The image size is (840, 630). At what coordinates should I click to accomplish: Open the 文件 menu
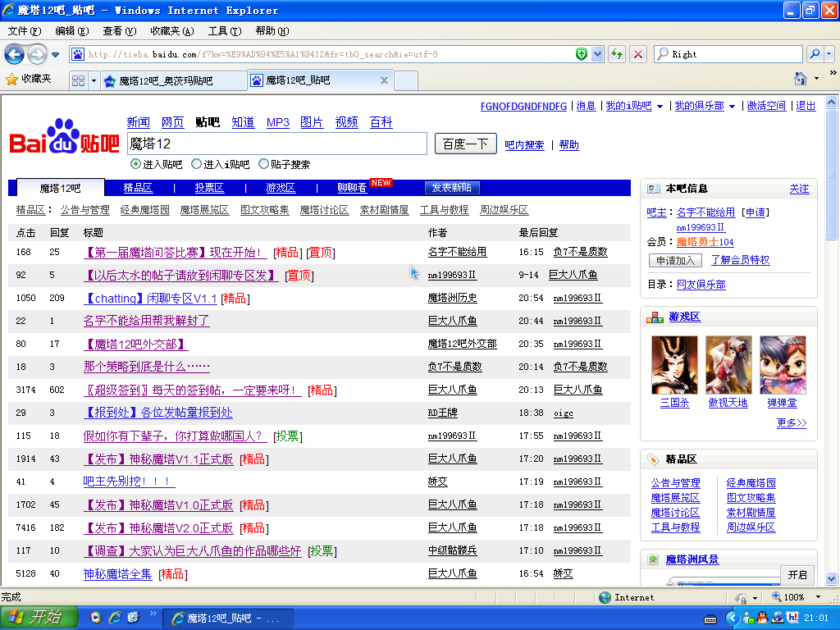[24, 31]
